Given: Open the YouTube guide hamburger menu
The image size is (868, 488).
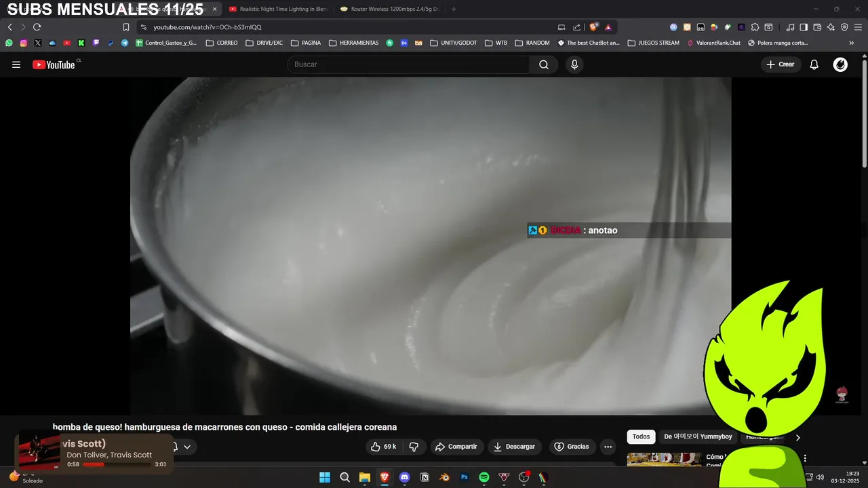Looking at the screenshot, I should pos(16,64).
